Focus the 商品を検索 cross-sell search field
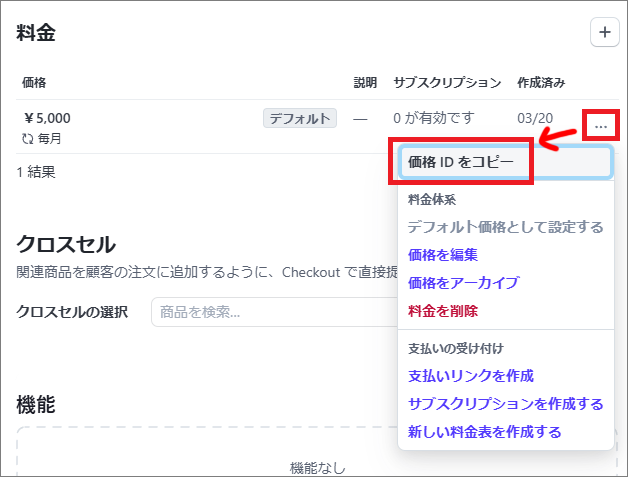The height and width of the screenshot is (477, 628). 275,312
